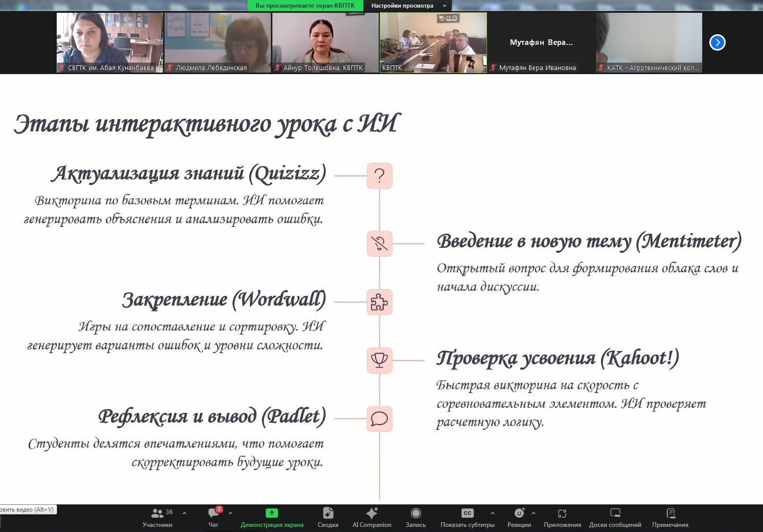The width and height of the screenshot is (763, 532).
Task: Open the Примечания notes panel
Action: [x=670, y=517]
